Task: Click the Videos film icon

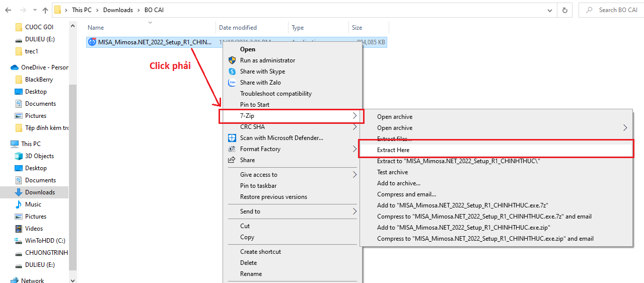Action: coord(19,229)
